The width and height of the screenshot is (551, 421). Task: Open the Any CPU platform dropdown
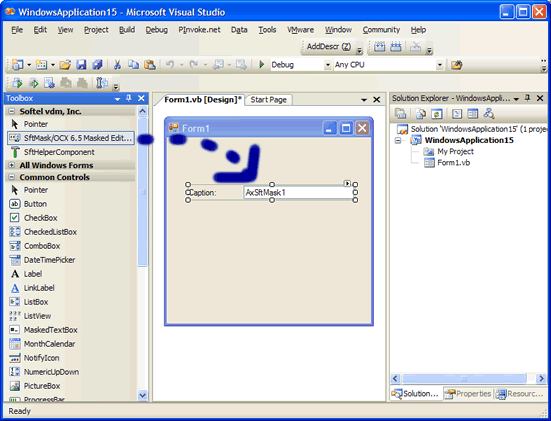(x=440, y=65)
